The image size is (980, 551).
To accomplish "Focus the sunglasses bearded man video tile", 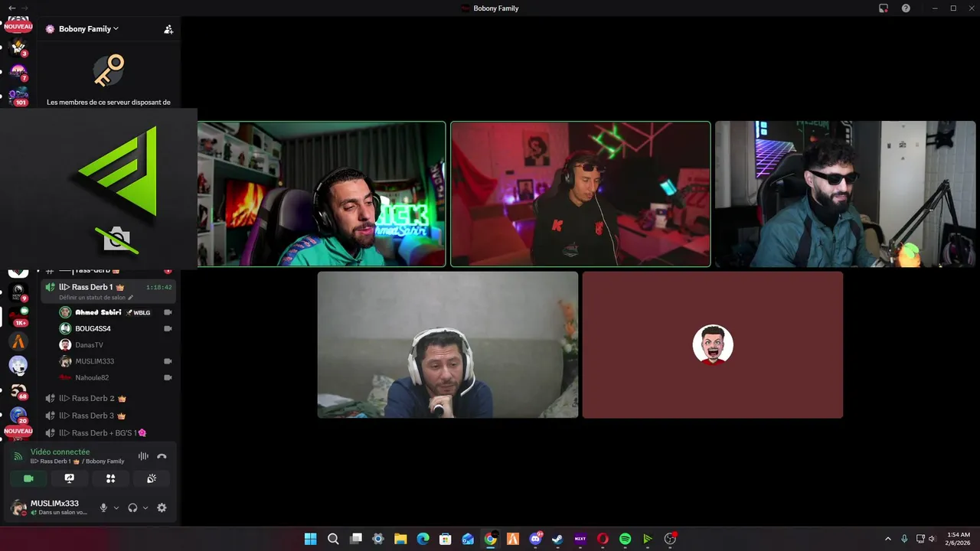I will pyautogui.click(x=845, y=194).
